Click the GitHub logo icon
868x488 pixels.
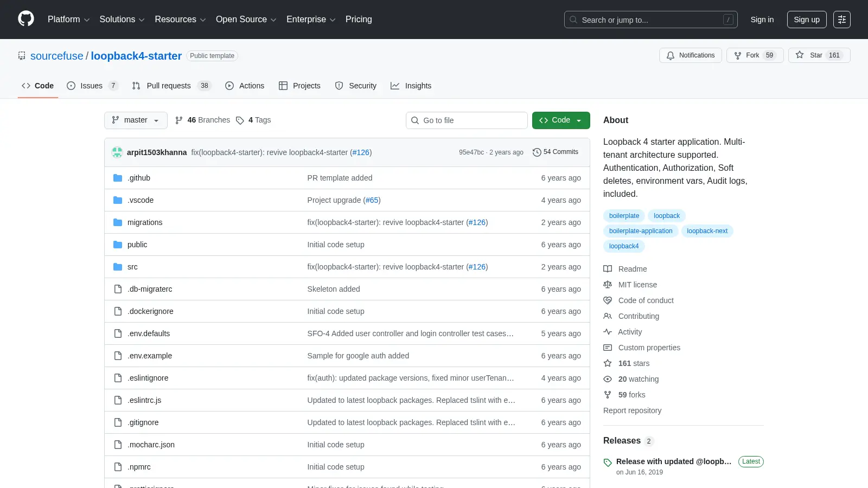[x=26, y=19]
